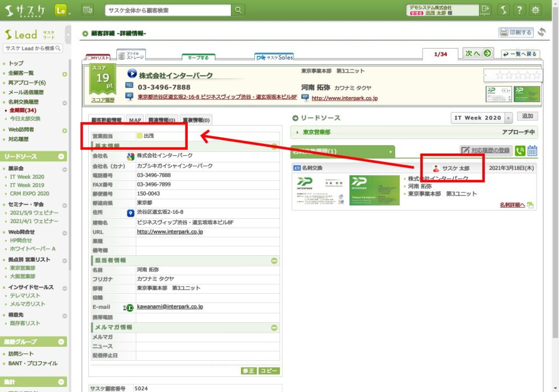Click the Google icon beside 会社名
Image resolution: width=559 pixels, height=392 pixels.
coord(130,156)
